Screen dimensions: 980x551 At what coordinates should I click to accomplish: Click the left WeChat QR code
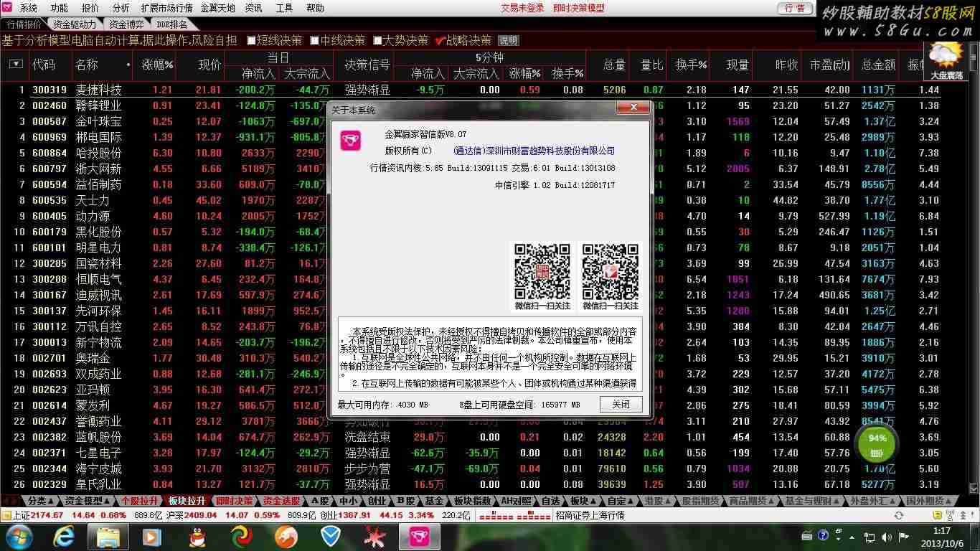(x=542, y=271)
